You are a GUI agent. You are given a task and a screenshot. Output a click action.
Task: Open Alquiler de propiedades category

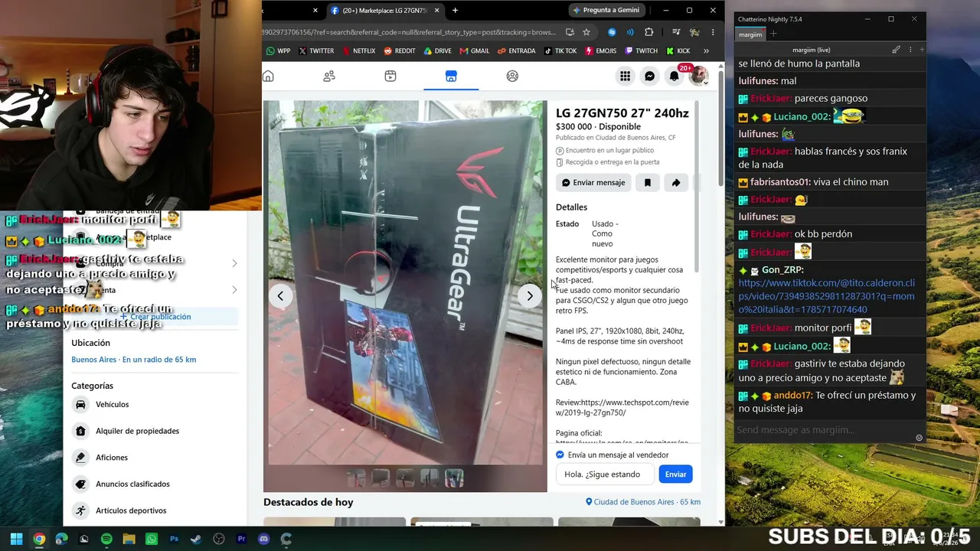tap(154, 431)
